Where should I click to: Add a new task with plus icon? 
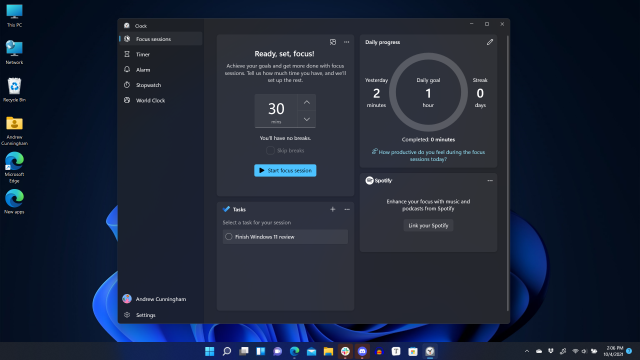[x=333, y=209]
